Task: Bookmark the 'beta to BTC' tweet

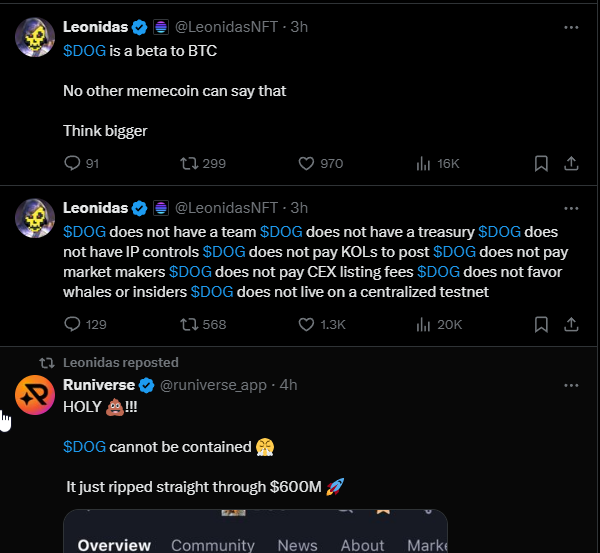Action: click(x=540, y=163)
